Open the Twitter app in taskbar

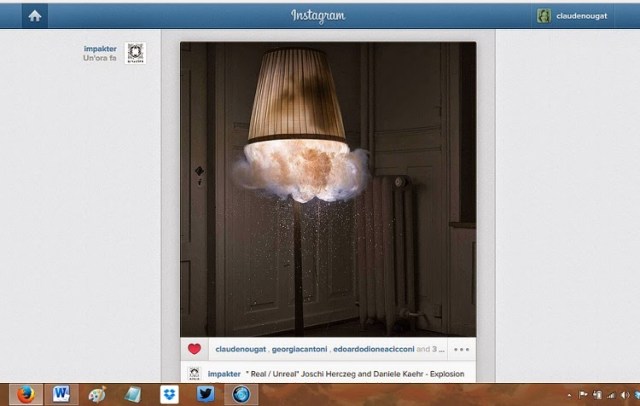click(x=204, y=394)
